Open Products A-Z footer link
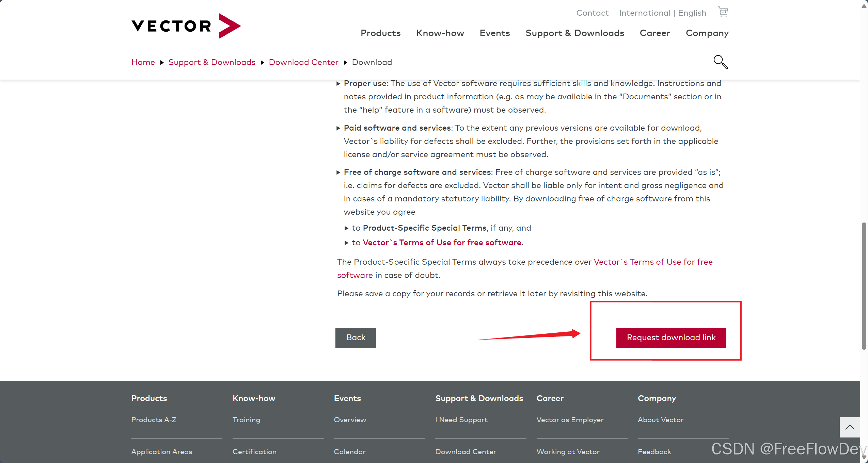 tap(154, 420)
